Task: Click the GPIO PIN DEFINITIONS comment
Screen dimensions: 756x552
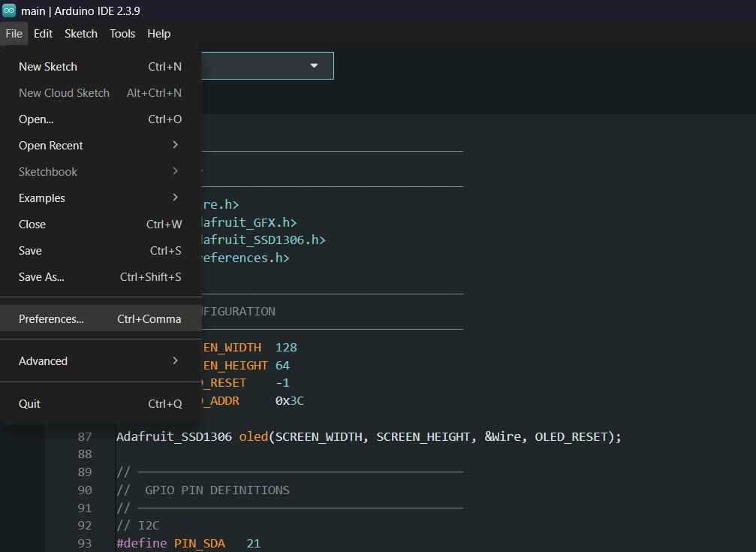Action: (218, 490)
